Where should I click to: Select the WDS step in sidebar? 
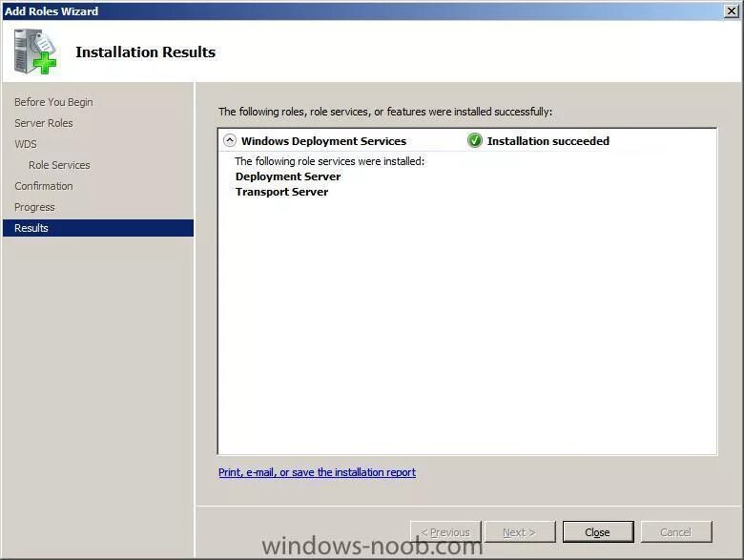tap(26, 144)
